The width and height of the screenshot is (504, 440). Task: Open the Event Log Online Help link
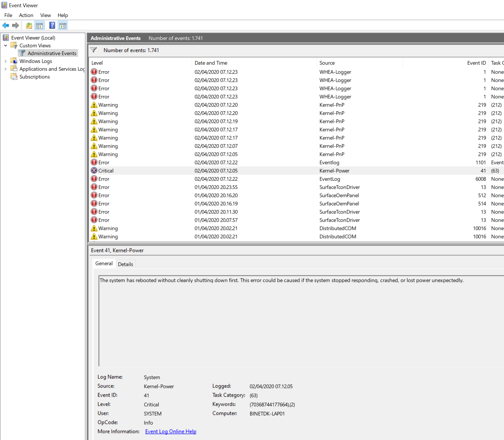(x=171, y=431)
